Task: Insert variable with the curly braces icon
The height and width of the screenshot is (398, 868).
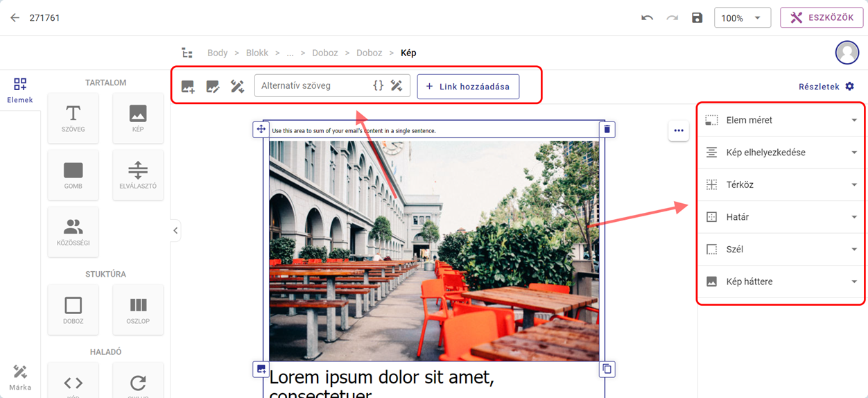Action: click(378, 86)
